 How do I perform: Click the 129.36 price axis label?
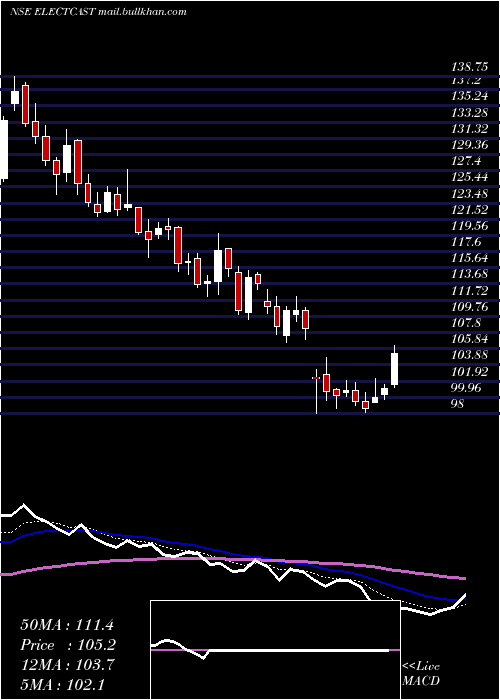click(470, 145)
